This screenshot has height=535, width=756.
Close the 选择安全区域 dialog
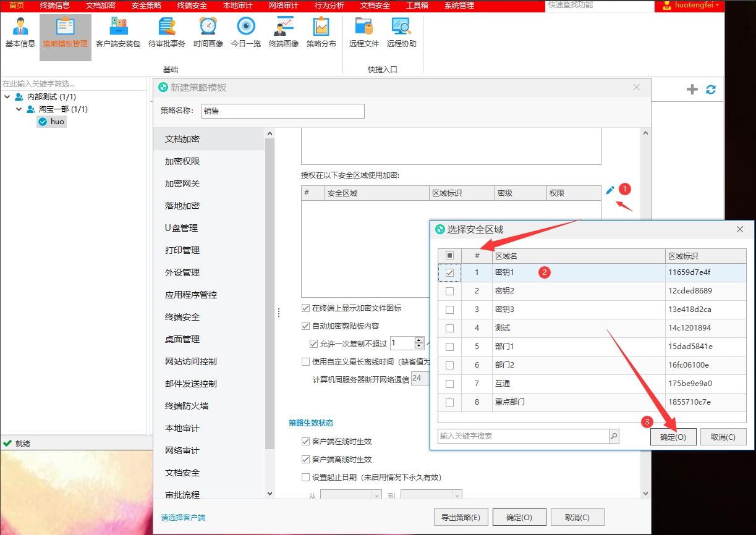point(740,229)
